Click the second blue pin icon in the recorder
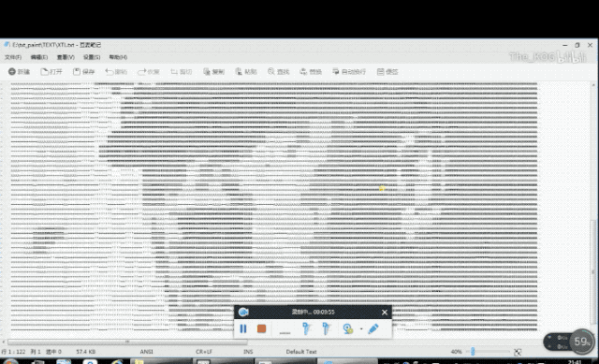Screen dimensions: 599x364 326,328
